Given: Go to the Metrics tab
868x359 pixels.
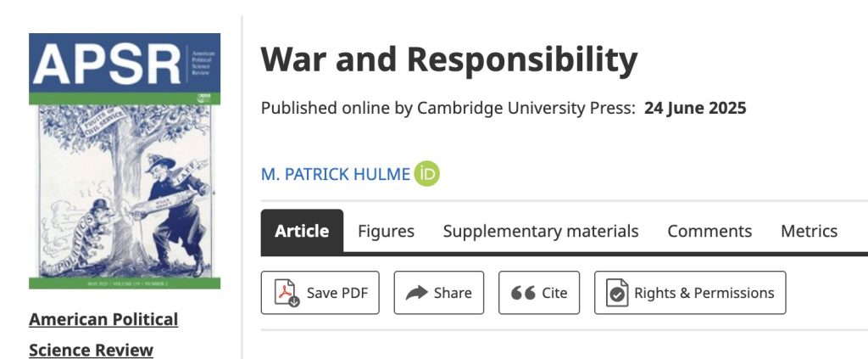Looking at the screenshot, I should [x=809, y=231].
